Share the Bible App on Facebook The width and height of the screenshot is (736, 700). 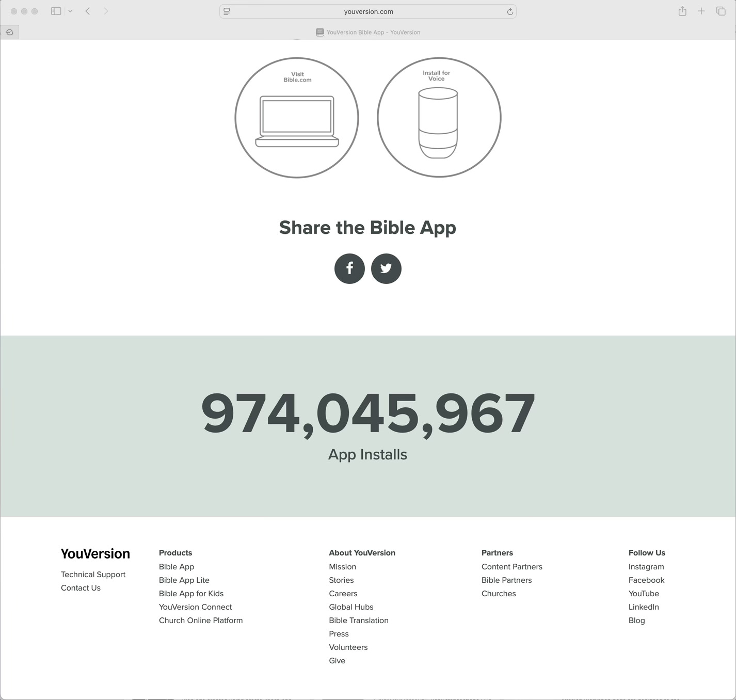pyautogui.click(x=349, y=268)
